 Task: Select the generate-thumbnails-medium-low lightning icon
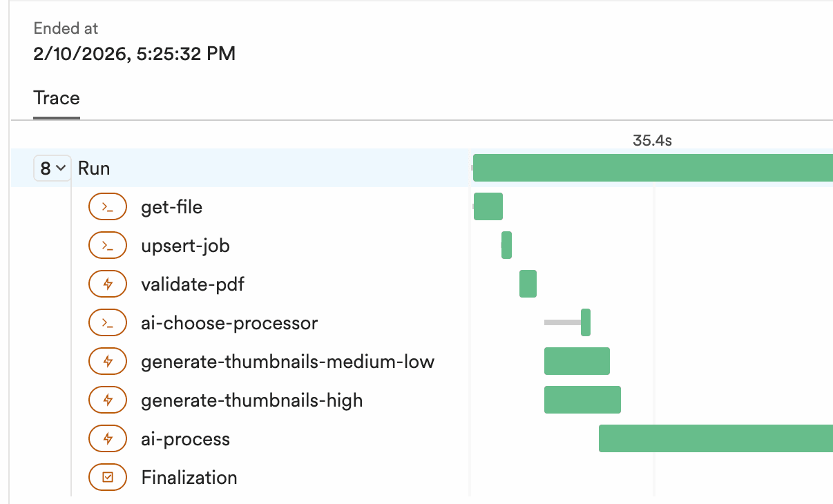click(x=108, y=361)
